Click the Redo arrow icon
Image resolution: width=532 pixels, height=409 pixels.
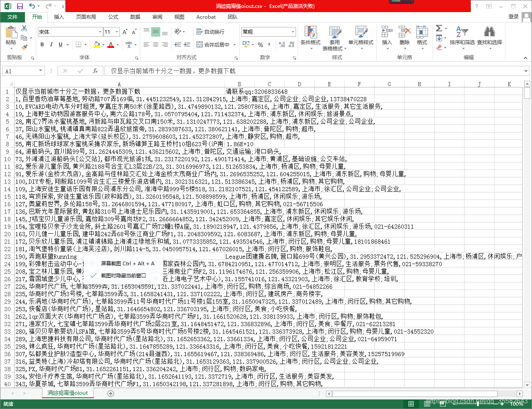[x=48, y=6]
